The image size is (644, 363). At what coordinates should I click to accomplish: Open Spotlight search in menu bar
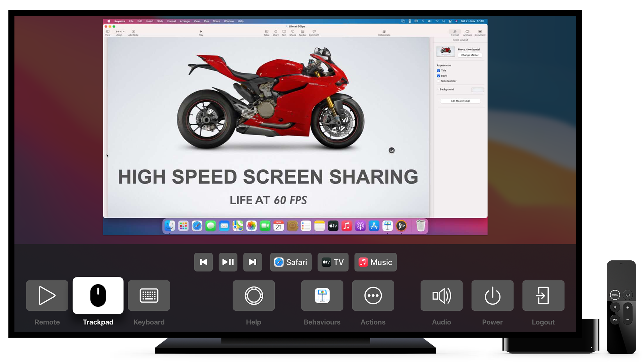pyautogui.click(x=443, y=21)
